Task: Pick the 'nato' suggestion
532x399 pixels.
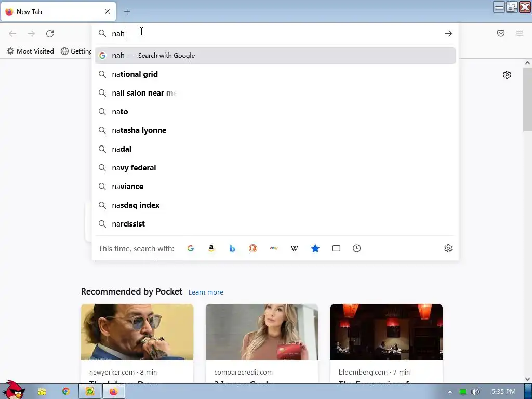Action: click(x=275, y=112)
